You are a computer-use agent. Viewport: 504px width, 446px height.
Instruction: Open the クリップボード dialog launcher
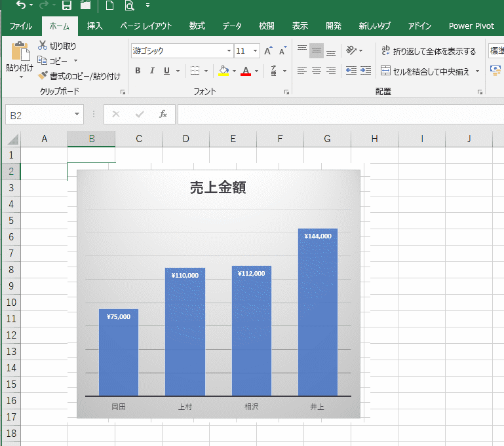tap(123, 92)
